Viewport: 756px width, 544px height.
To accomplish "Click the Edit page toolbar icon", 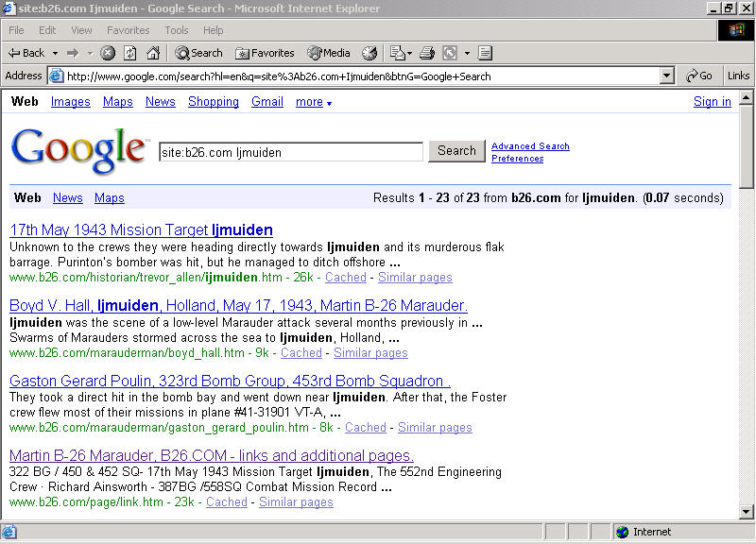I will 450,53.
